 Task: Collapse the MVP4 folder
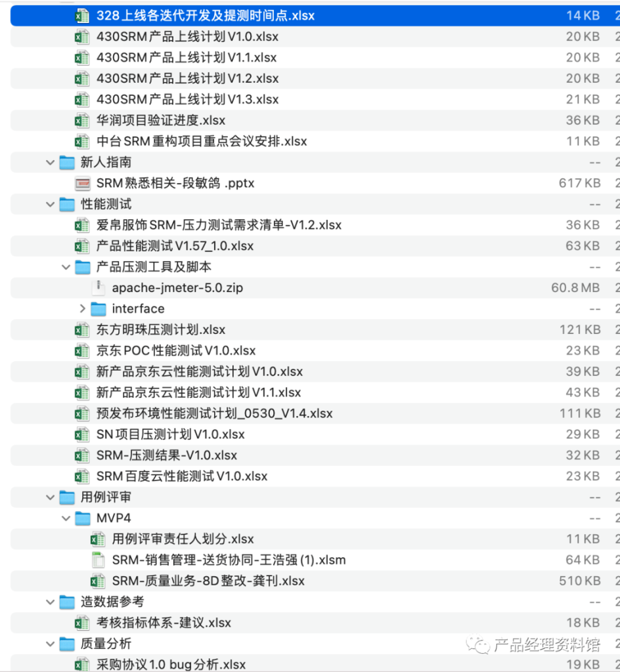click(x=66, y=518)
